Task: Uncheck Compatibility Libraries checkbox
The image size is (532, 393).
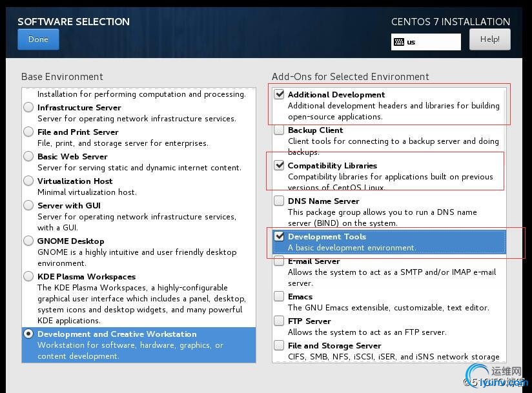Action: click(x=279, y=165)
